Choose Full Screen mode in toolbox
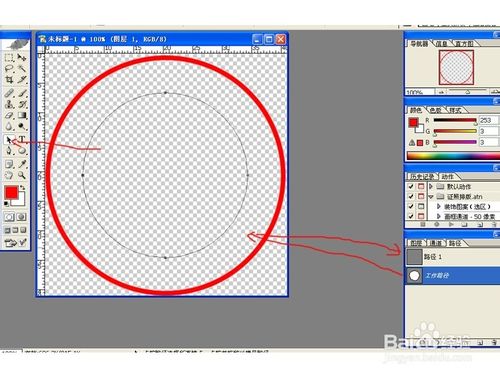Viewport: 500px width, 375px height. point(23,230)
